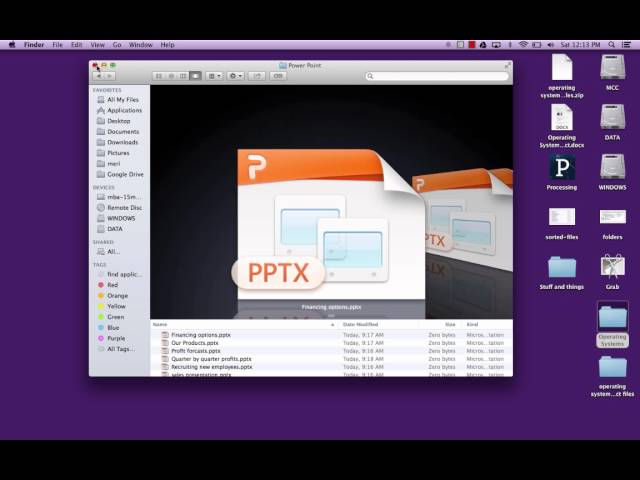
Task: Focus the Finder search field
Action: [437, 76]
